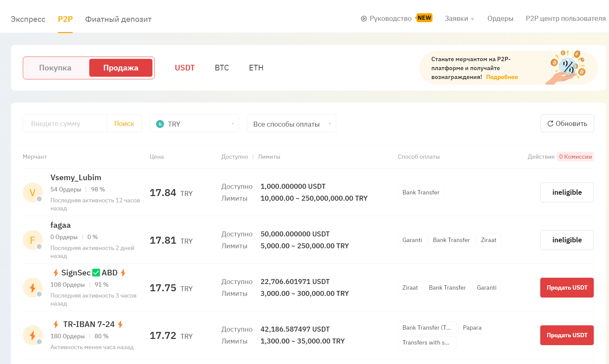Expand the Заявки menu
The height and width of the screenshot is (364, 609).
[459, 19]
